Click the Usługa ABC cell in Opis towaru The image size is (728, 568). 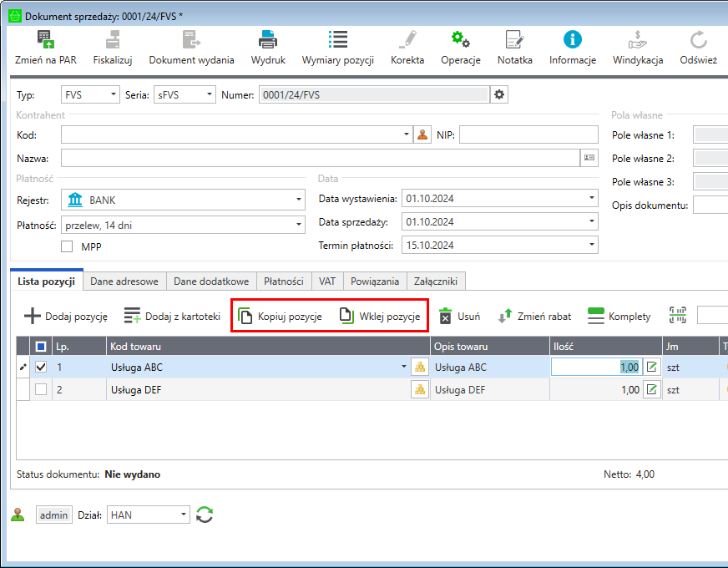point(490,368)
